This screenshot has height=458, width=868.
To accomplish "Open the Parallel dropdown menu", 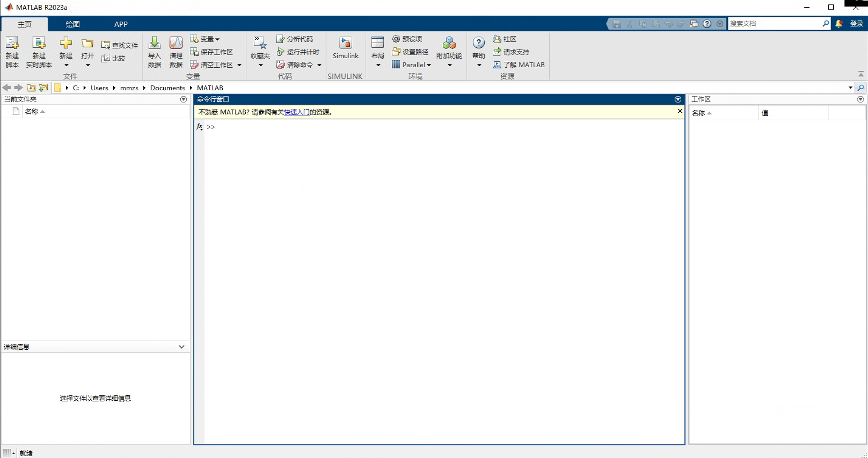I will (412, 65).
